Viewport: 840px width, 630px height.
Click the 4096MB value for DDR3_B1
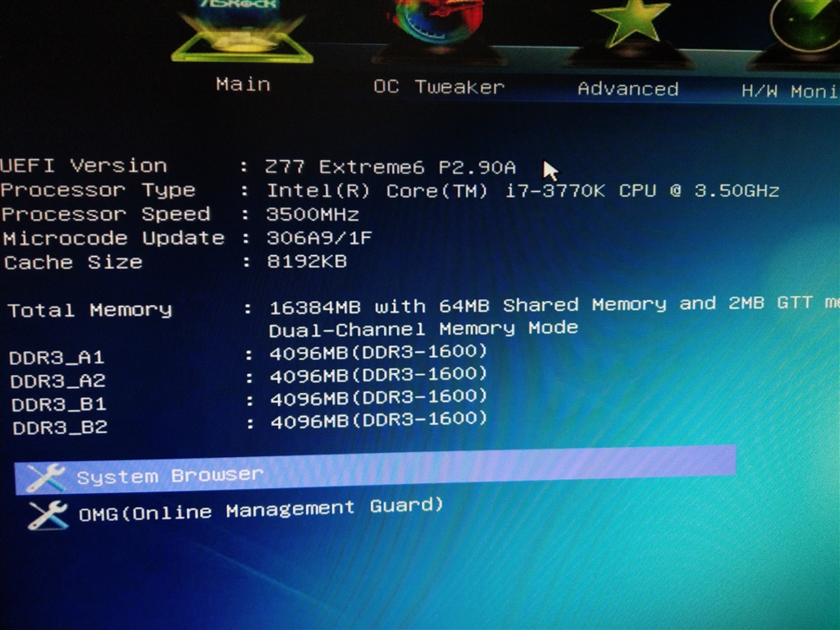[x=379, y=398]
